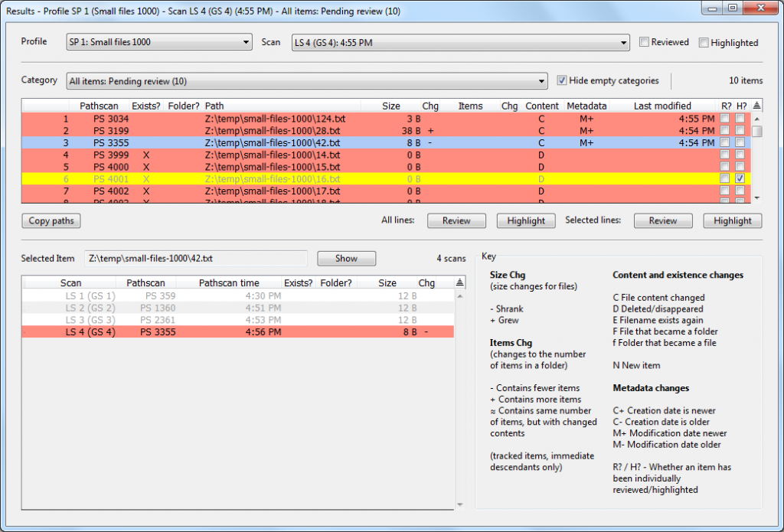Open the Profile dropdown

159,42
